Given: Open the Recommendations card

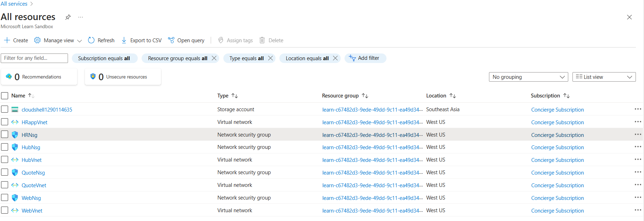Looking at the screenshot, I should tap(39, 77).
